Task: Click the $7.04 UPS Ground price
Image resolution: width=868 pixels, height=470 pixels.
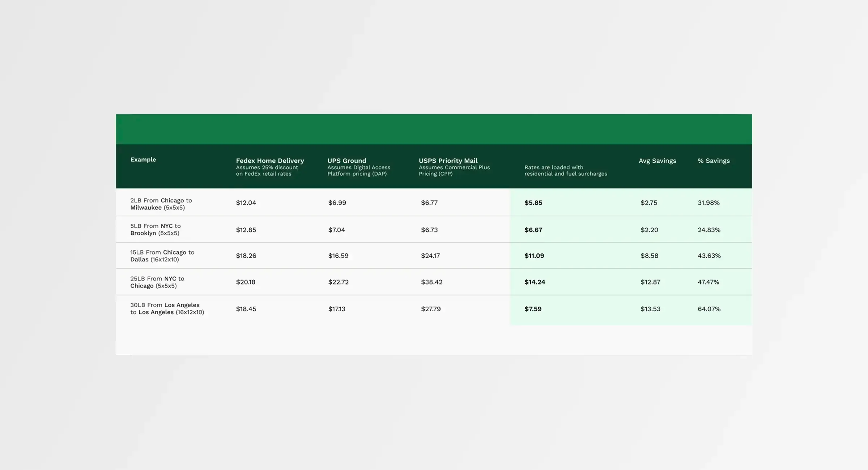Action: (336, 230)
